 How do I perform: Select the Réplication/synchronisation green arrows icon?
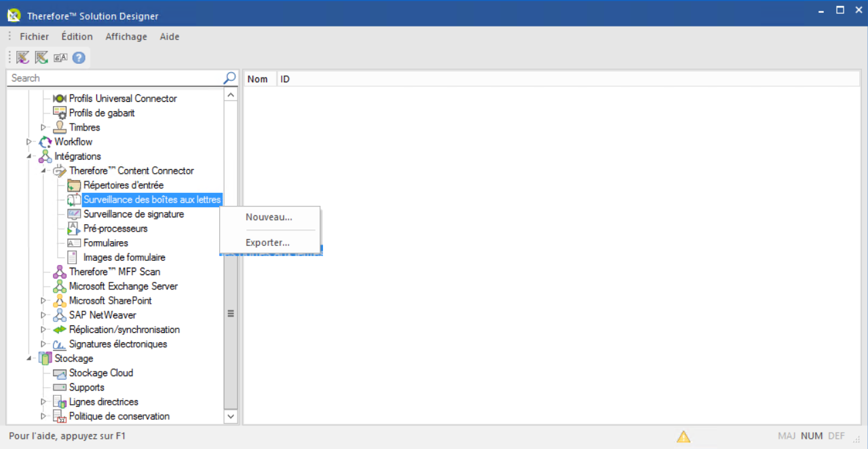(x=60, y=329)
